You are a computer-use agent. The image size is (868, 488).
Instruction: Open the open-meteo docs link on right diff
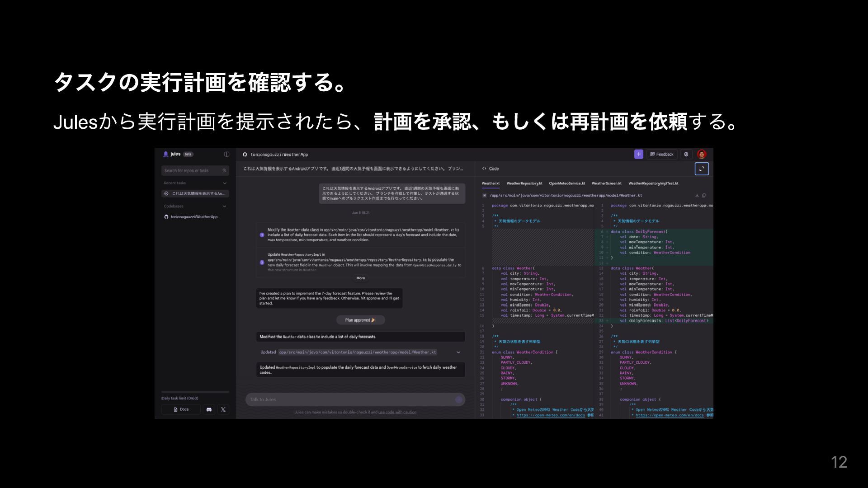point(670,415)
